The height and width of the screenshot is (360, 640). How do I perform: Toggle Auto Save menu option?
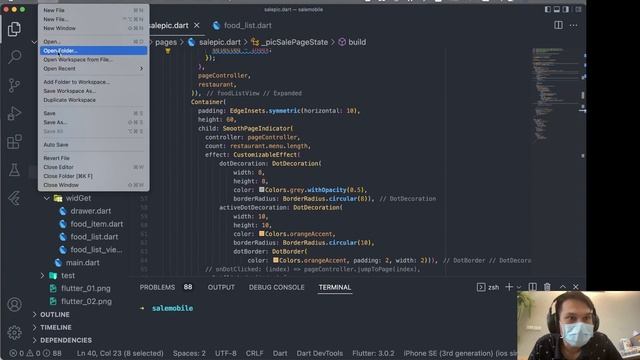click(x=93, y=145)
